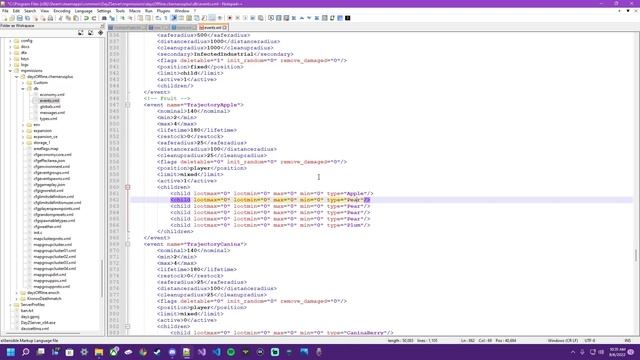640x360 pixels.
Task: Open the File menu
Action: 5,11
